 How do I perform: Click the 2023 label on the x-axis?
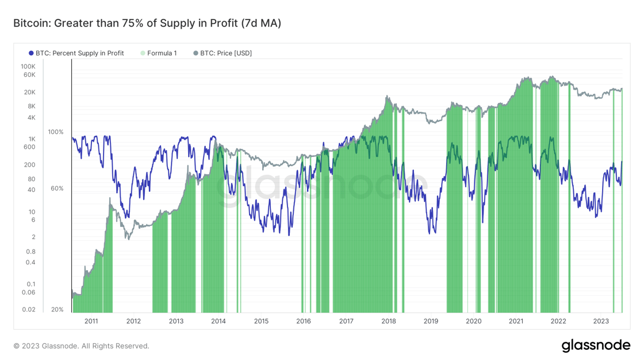coord(601,321)
